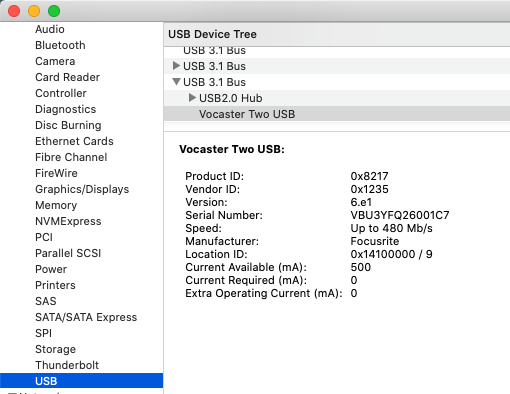Select PCI in sidebar
The height and width of the screenshot is (394, 510).
point(44,237)
